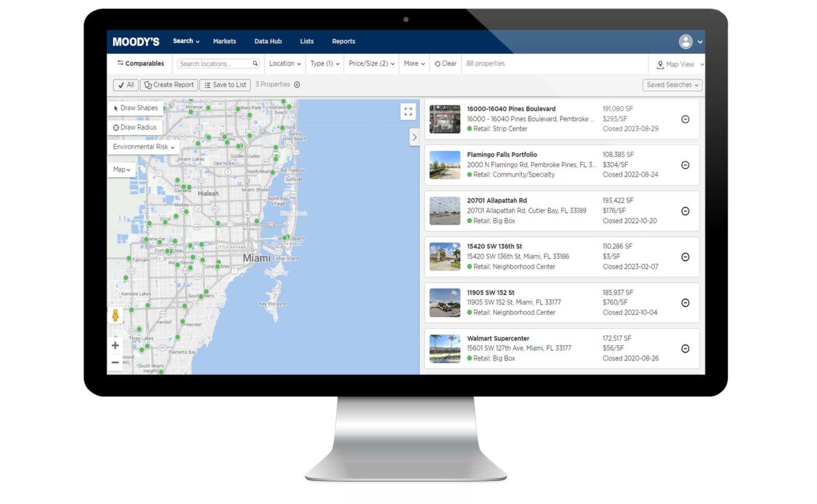The height and width of the screenshot is (504, 817).
Task: Expand the map to fullscreen
Action: (408, 112)
